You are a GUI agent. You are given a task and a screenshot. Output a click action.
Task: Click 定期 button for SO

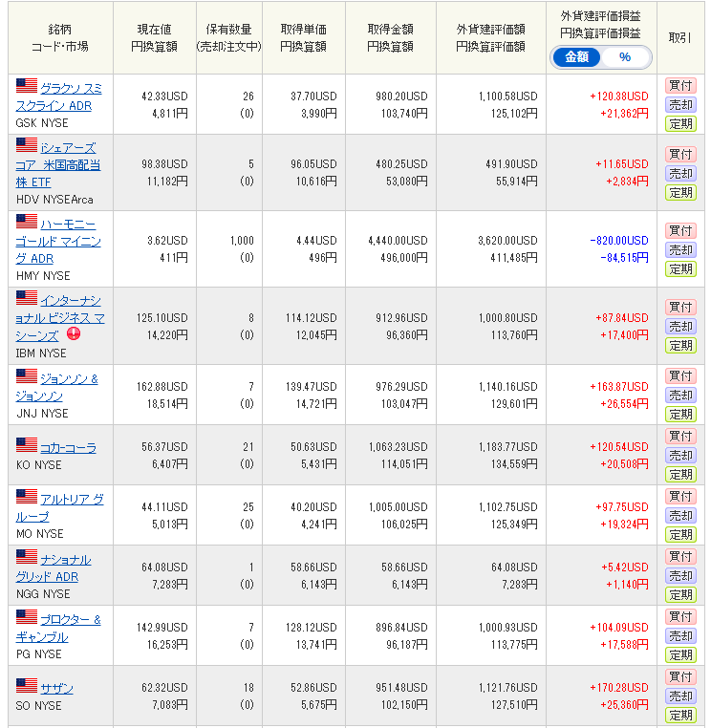coord(680,716)
